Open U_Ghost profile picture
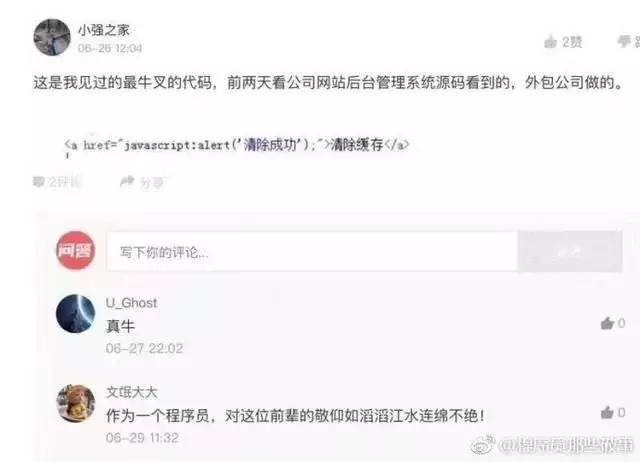This screenshot has height=462, width=640. point(76,313)
